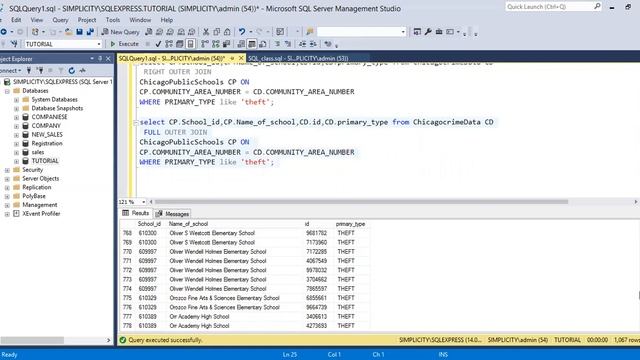Parse the query with the checkmark icon
Image resolution: width=640 pixels, height=360 pixels.
tap(158, 44)
